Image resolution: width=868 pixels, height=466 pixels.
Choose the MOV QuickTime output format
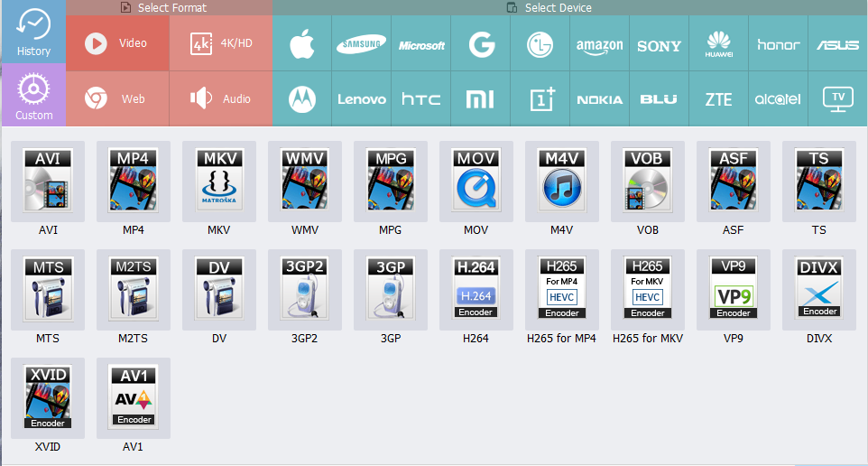click(476, 182)
